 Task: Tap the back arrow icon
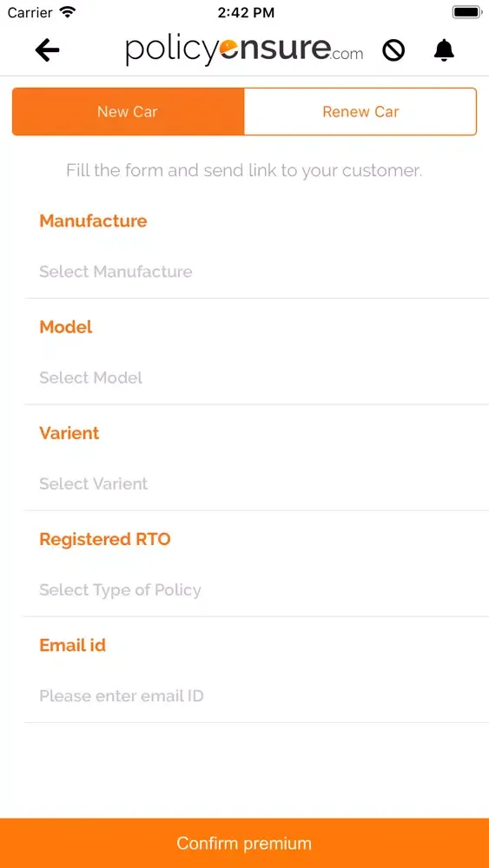click(47, 50)
